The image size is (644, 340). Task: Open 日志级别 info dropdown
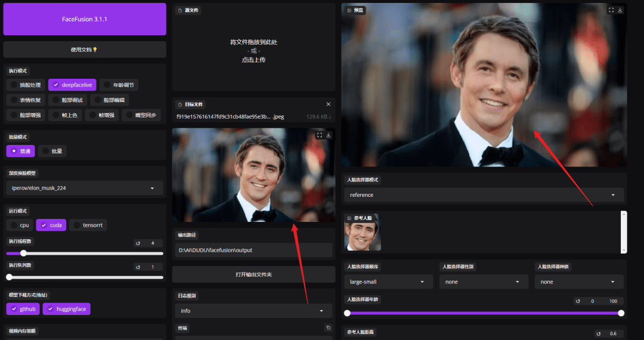click(253, 311)
